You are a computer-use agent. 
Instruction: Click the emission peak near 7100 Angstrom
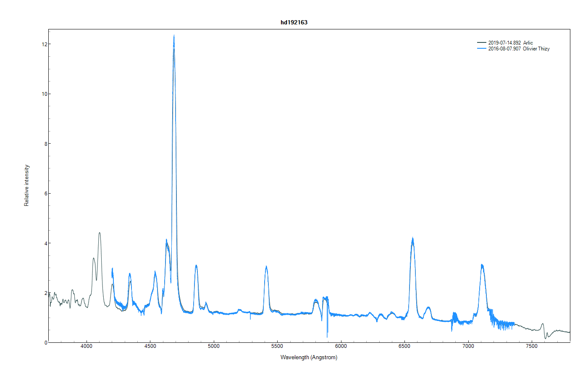(482, 265)
